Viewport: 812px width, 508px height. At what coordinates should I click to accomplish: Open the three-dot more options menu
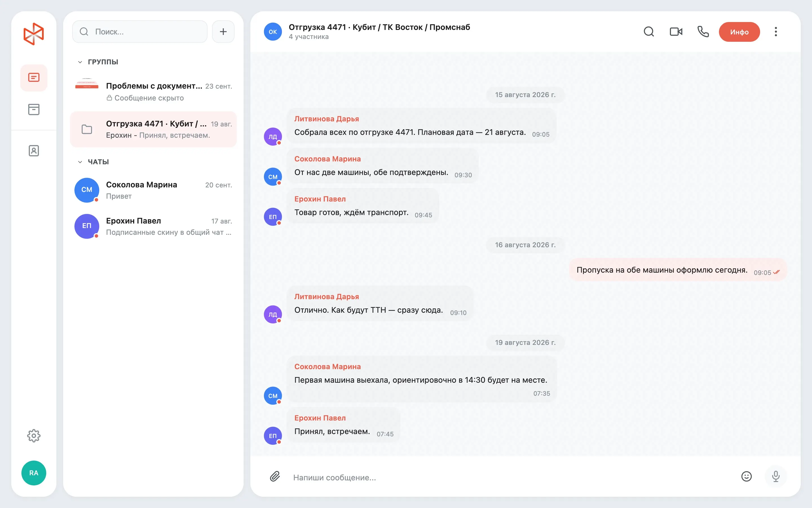[776, 32]
